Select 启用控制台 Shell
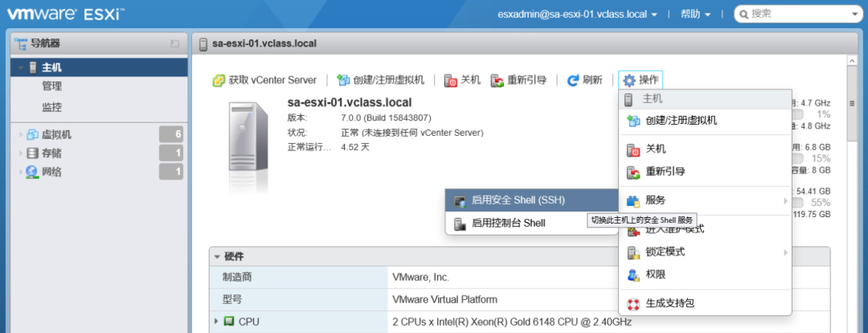868x333 pixels. 532,223
